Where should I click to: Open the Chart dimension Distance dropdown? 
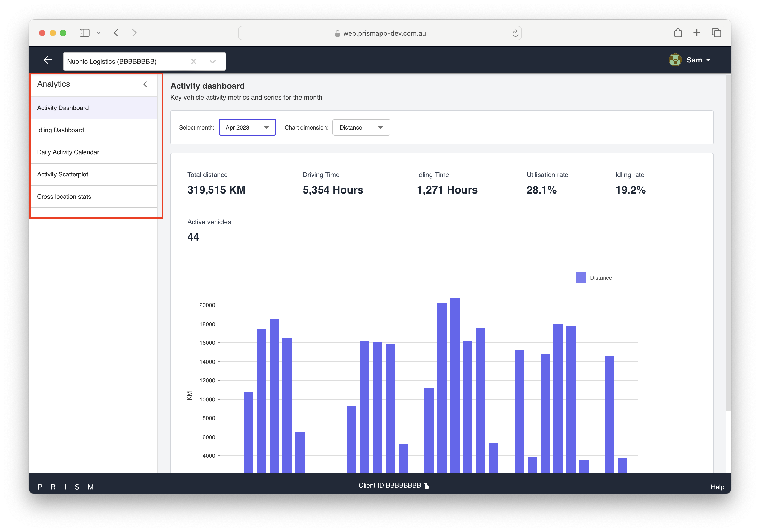click(x=361, y=127)
